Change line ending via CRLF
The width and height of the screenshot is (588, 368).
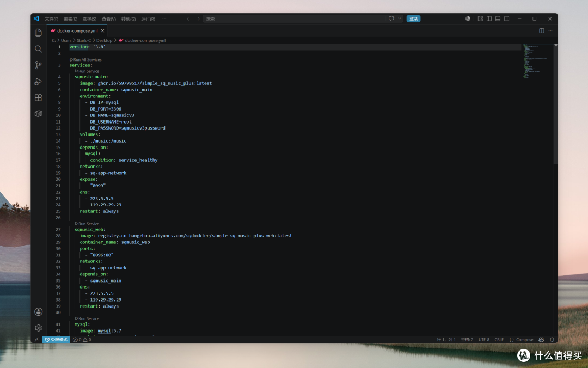[499, 340]
